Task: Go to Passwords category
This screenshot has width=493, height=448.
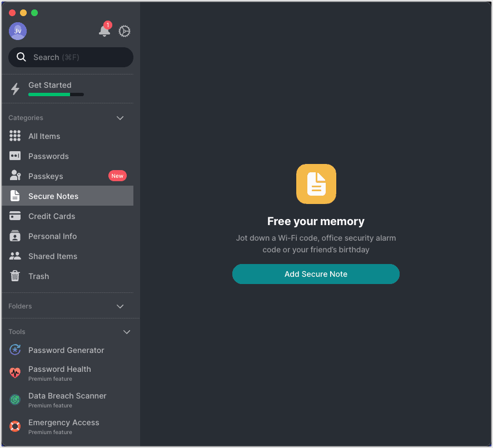Action: tap(68, 156)
